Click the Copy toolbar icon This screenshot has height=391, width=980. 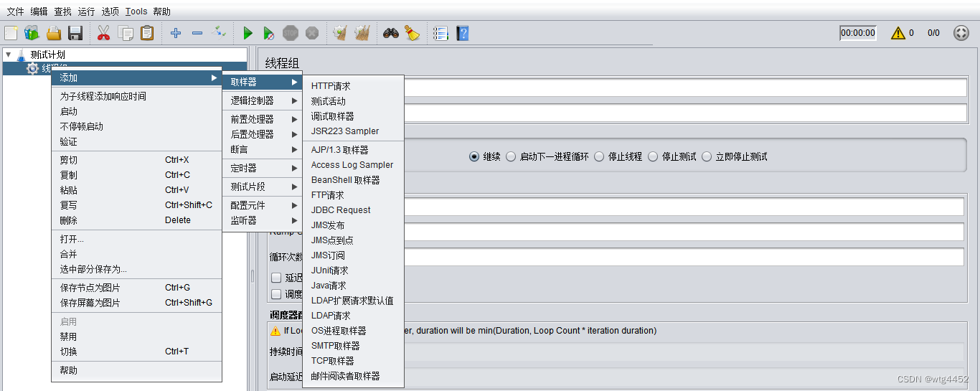coord(126,33)
